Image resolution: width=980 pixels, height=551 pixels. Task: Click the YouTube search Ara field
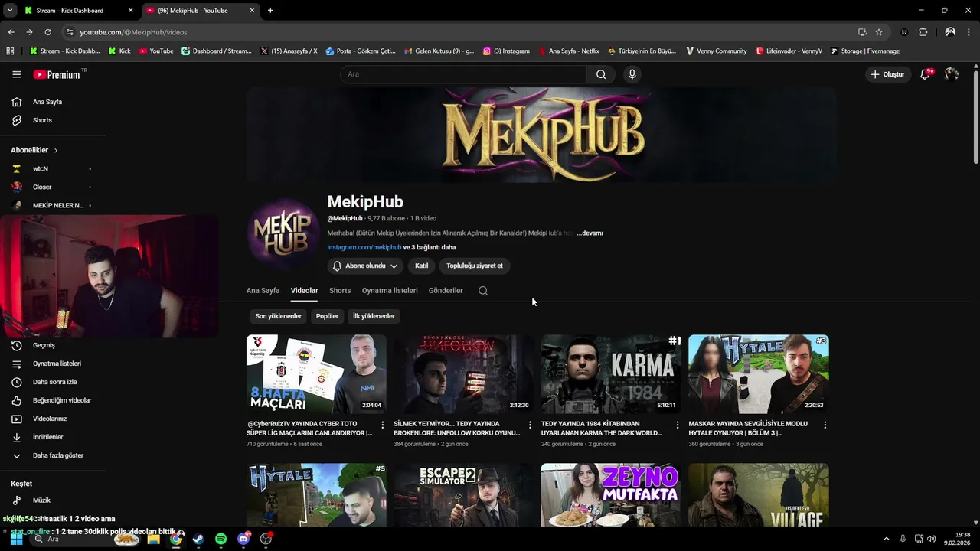[464, 74]
